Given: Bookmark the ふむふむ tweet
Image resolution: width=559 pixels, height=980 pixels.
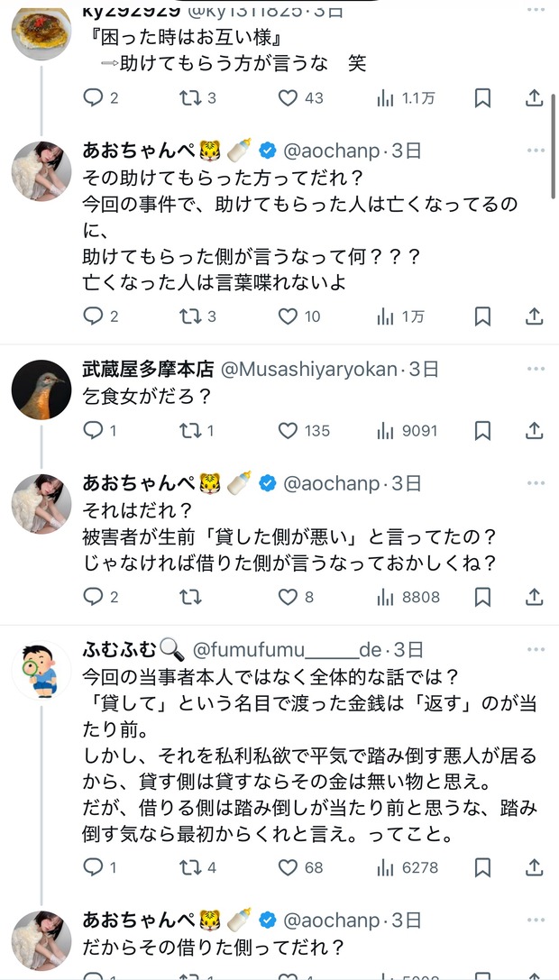Looking at the screenshot, I should coord(482,867).
